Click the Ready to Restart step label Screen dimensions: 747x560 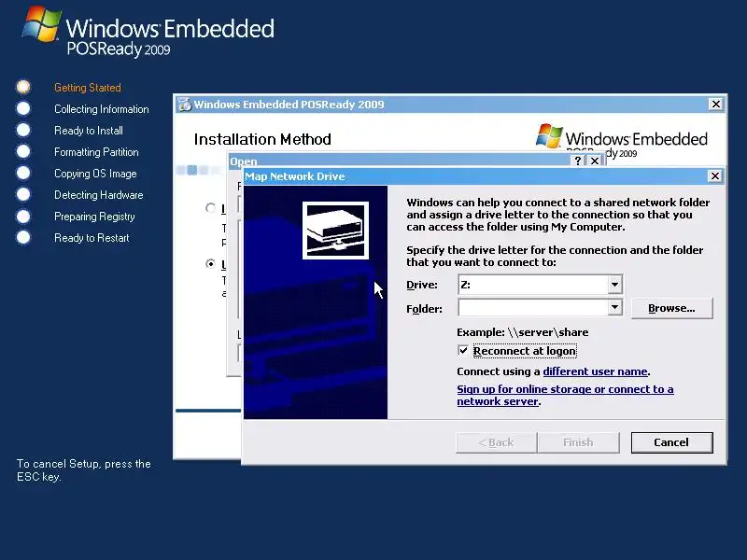click(x=92, y=238)
